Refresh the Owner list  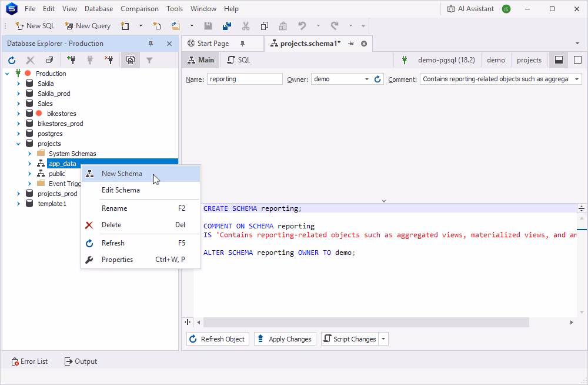click(x=377, y=79)
